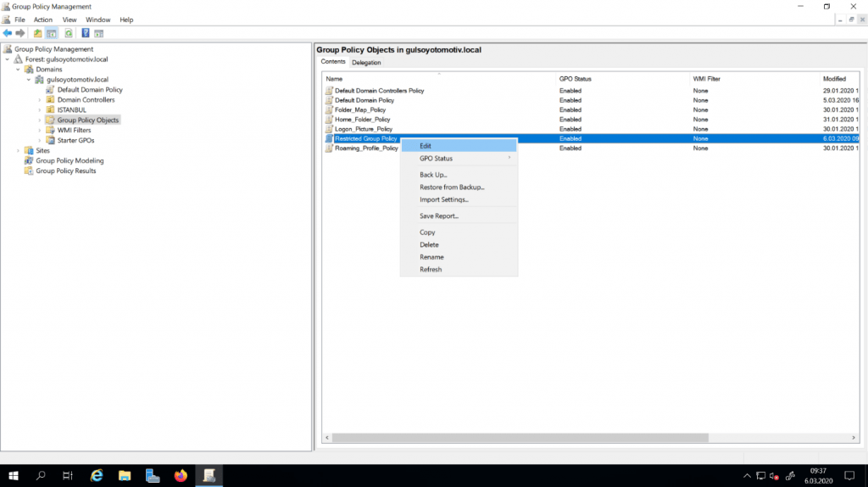Switch to the Delegation tab

click(366, 63)
